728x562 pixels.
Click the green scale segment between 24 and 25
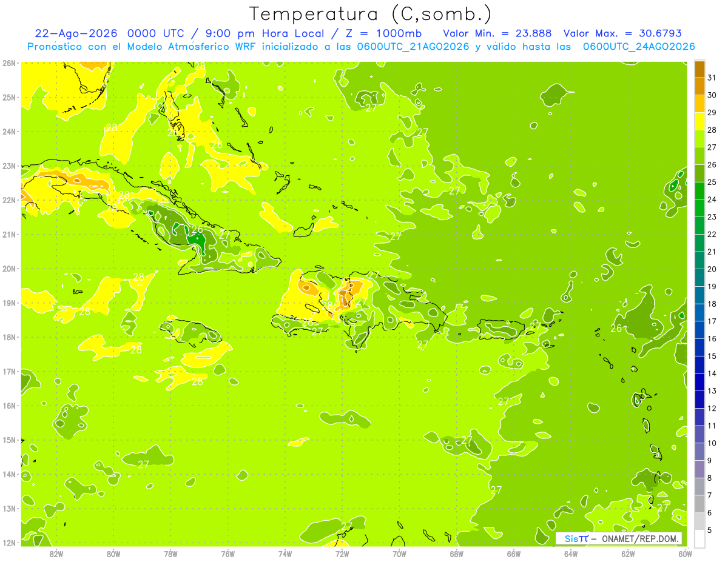(699, 190)
